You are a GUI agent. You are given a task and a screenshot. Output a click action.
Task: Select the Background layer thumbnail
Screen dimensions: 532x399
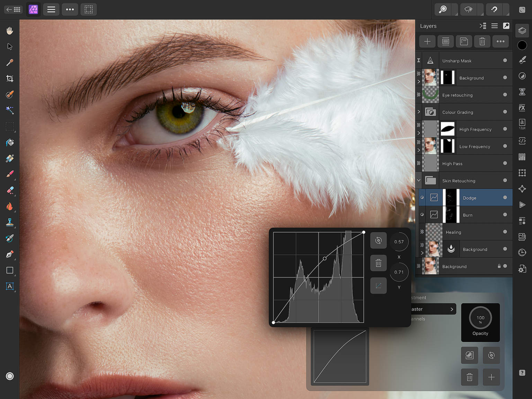pyautogui.click(x=431, y=266)
